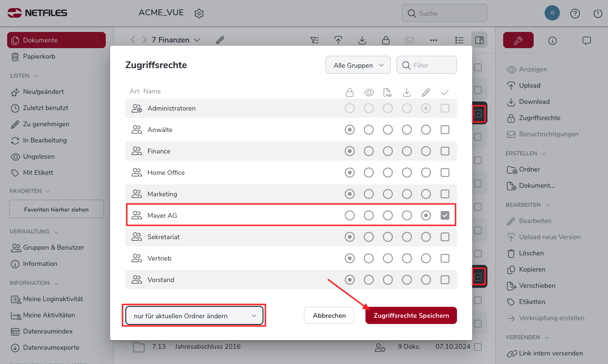The height and width of the screenshot is (364, 608).
Task: Click the Zugriffsrechte Speichern button
Action: coord(411,315)
